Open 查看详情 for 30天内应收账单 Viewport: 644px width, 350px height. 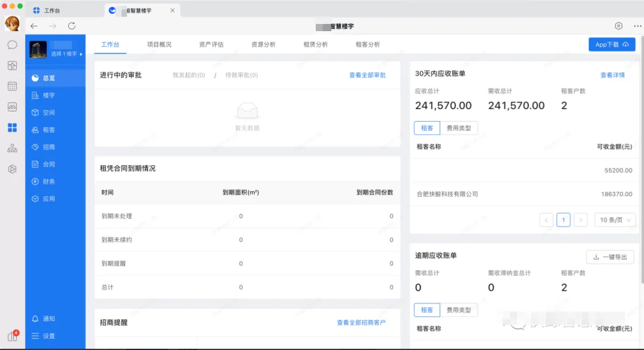pyautogui.click(x=612, y=75)
